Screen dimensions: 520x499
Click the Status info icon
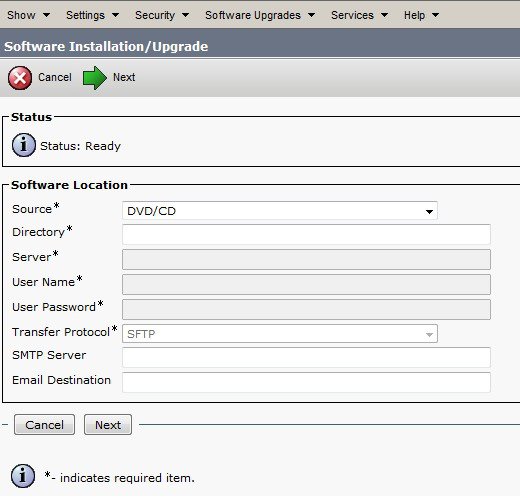pyautogui.click(x=24, y=145)
